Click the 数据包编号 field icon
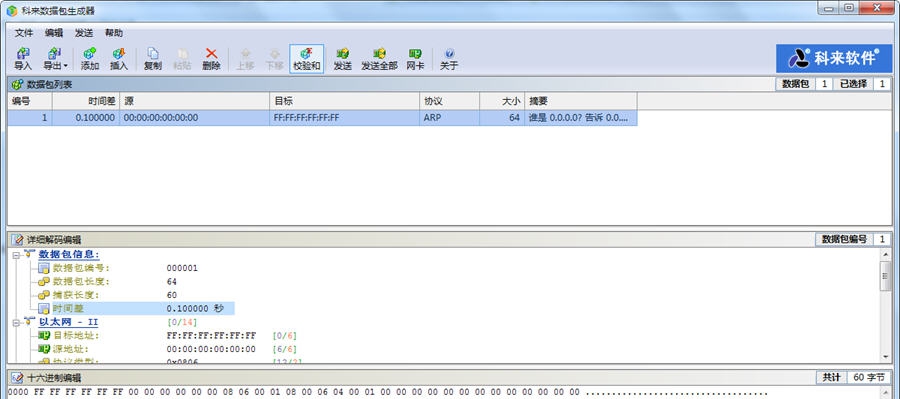Image resolution: width=900 pixels, height=399 pixels. 44,268
